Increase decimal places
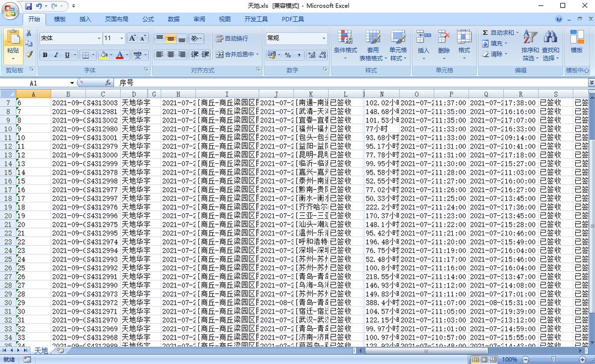 [311, 55]
